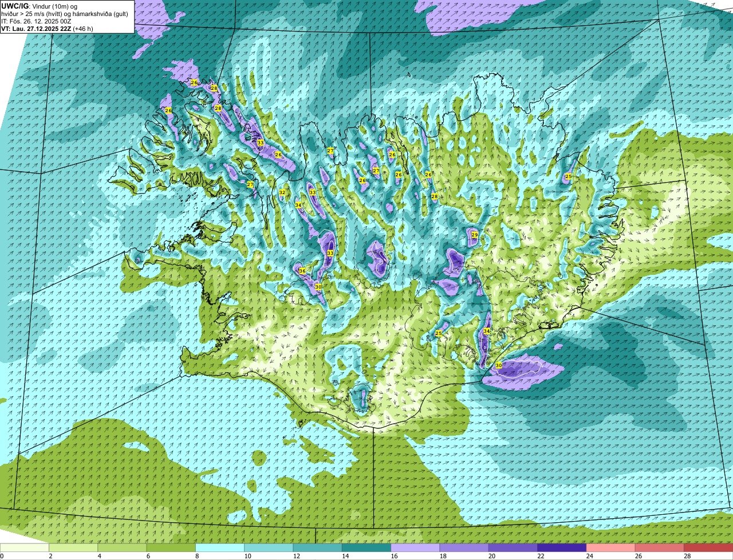Click the 22–24 m/s deep indigo legend swatch
This screenshot has height=560, width=733.
(x=562, y=548)
